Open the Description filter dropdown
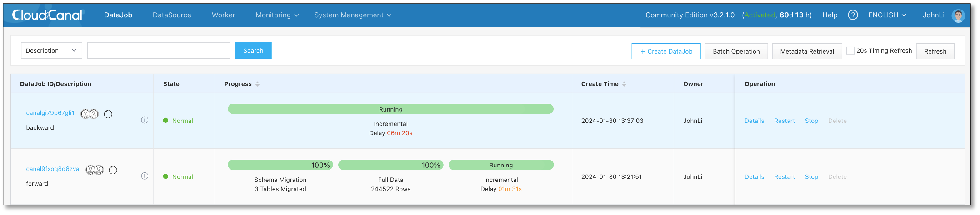This screenshot has height=215, width=980. [51, 50]
